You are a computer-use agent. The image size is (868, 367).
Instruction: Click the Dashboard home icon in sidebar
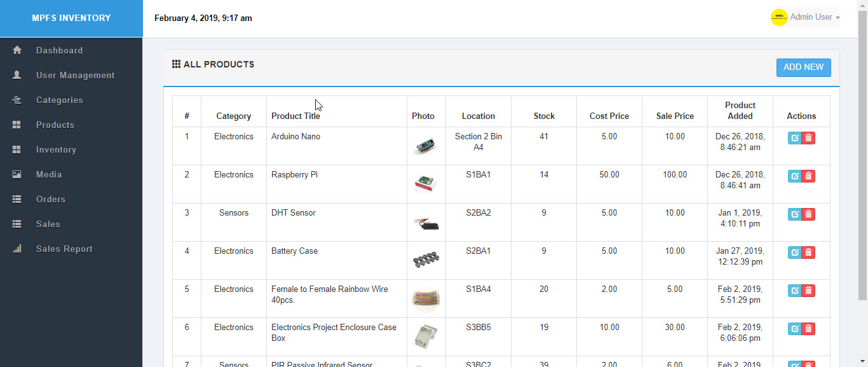pyautogui.click(x=17, y=50)
